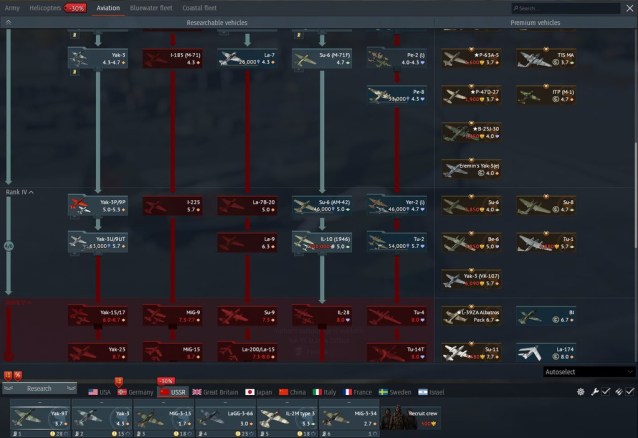Viewport: 638px width, 438px height.
Task: Click the Recruit crew slot
Action: (x=409, y=416)
